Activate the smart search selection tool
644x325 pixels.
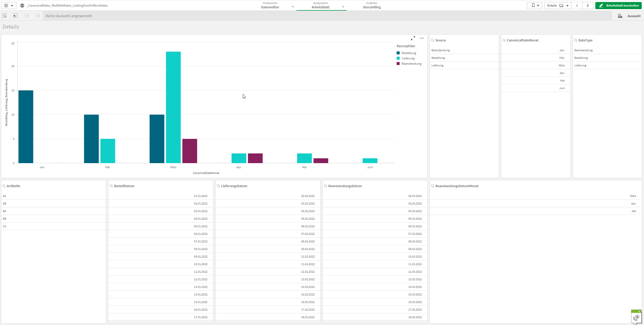click(x=5, y=16)
